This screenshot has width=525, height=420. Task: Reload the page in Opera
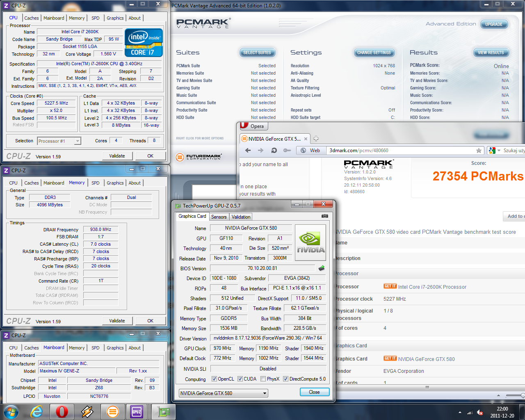(x=274, y=151)
